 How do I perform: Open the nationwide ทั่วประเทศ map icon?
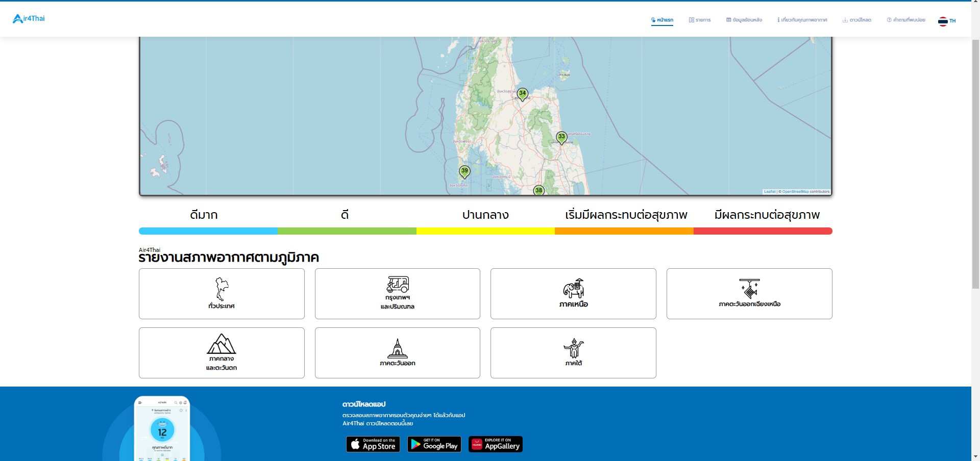coord(222,290)
